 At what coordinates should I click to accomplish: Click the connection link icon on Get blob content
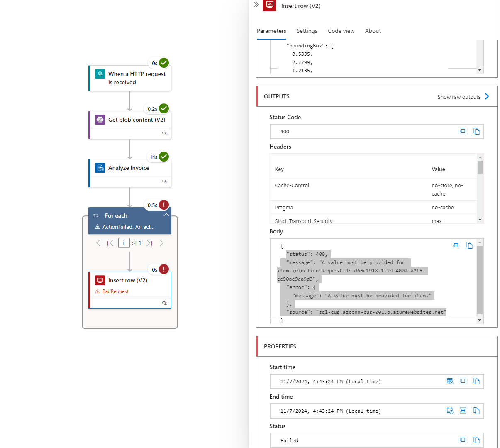(165, 133)
